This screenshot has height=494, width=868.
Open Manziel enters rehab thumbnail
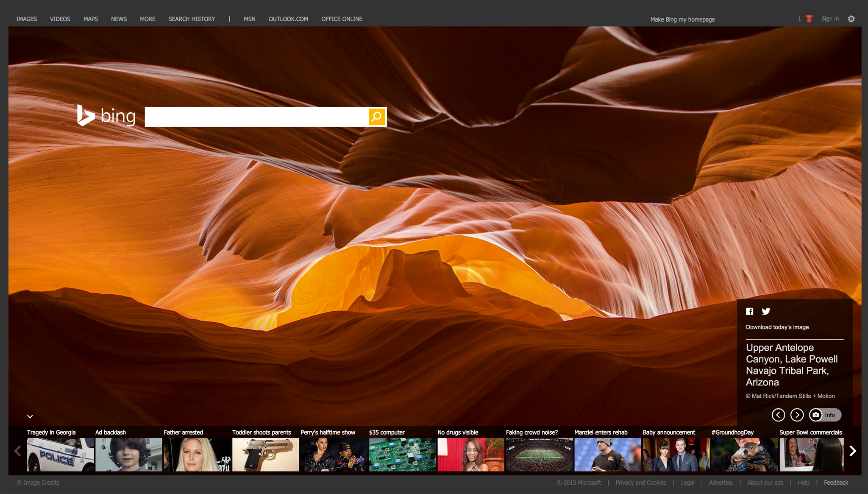[608, 455]
